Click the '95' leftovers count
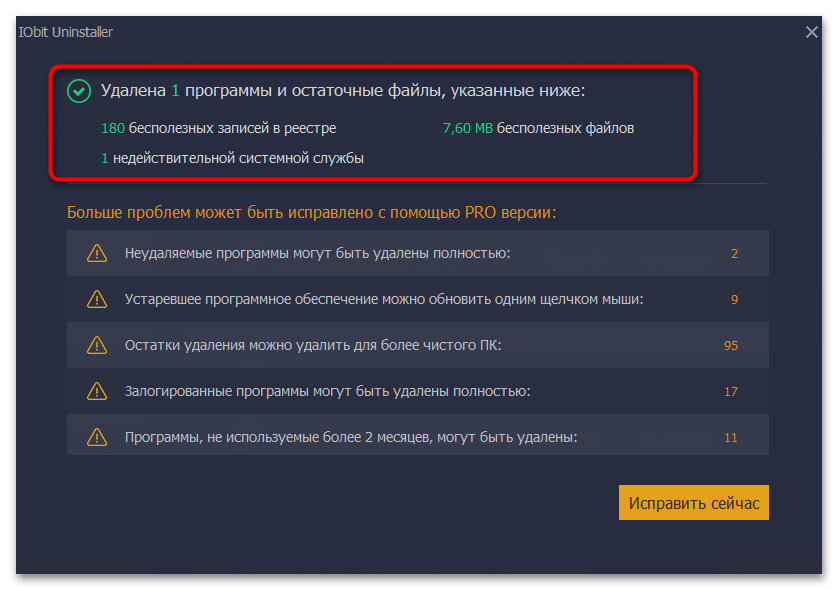The image size is (838, 590). [x=730, y=345]
